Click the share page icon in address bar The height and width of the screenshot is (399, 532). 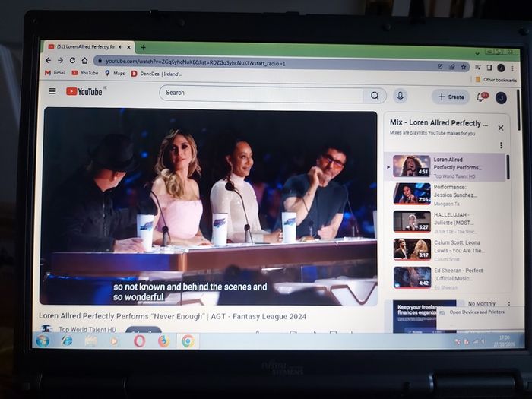(452, 67)
